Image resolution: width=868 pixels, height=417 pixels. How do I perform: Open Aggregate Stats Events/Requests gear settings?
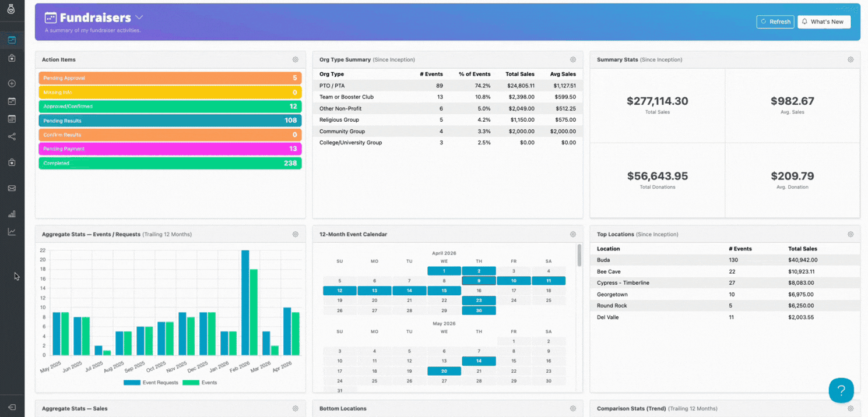(296, 234)
